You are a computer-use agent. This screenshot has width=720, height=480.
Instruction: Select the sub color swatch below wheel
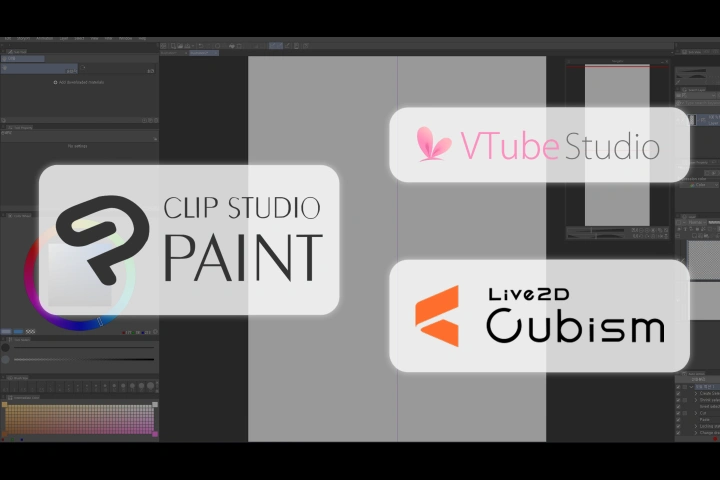click(x=18, y=331)
